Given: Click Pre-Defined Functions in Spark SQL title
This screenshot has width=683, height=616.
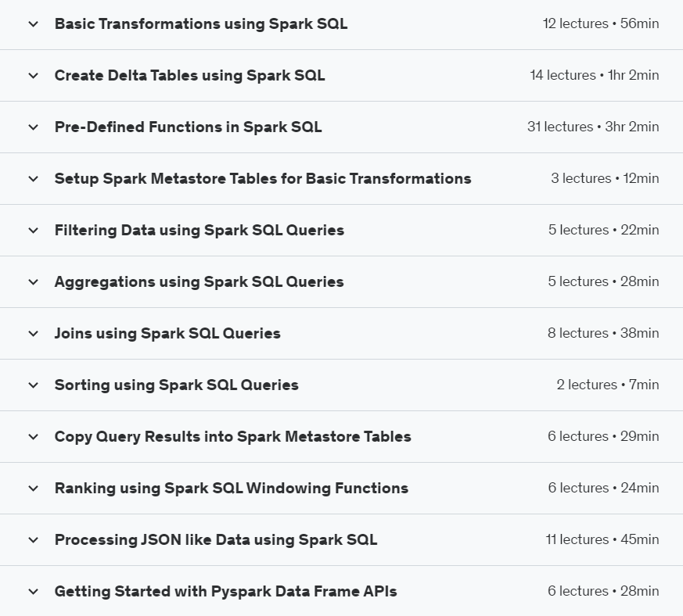Looking at the screenshot, I should tap(188, 127).
